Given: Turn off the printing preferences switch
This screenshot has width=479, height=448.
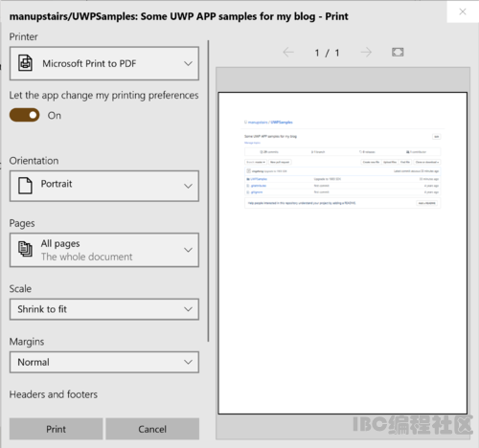Looking at the screenshot, I should [25, 115].
